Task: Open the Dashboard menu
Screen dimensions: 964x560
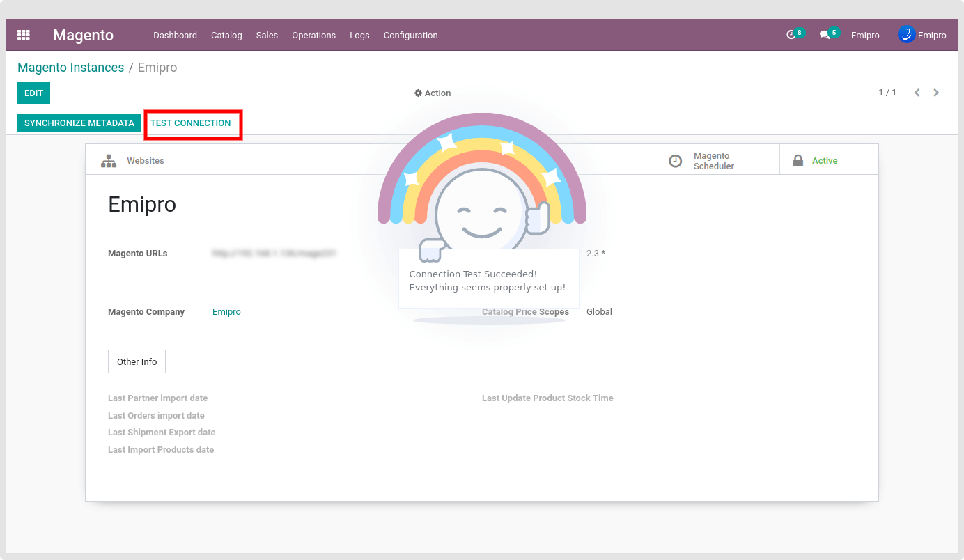Action: (175, 36)
